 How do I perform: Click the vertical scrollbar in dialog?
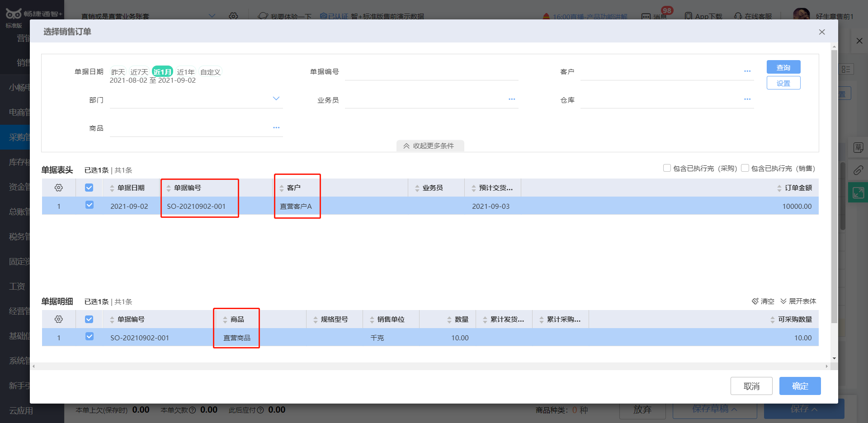(x=835, y=186)
